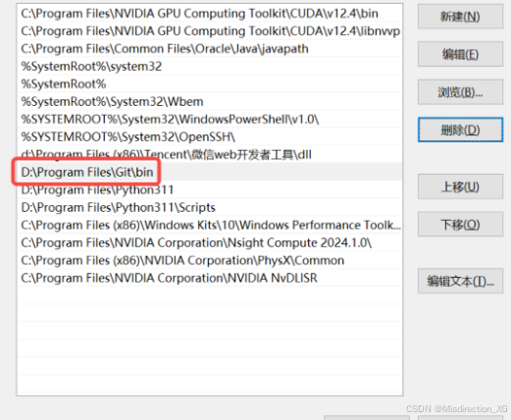The width and height of the screenshot is (511, 420).
Task: Click the 编辑(E) button
Action: click(460, 54)
